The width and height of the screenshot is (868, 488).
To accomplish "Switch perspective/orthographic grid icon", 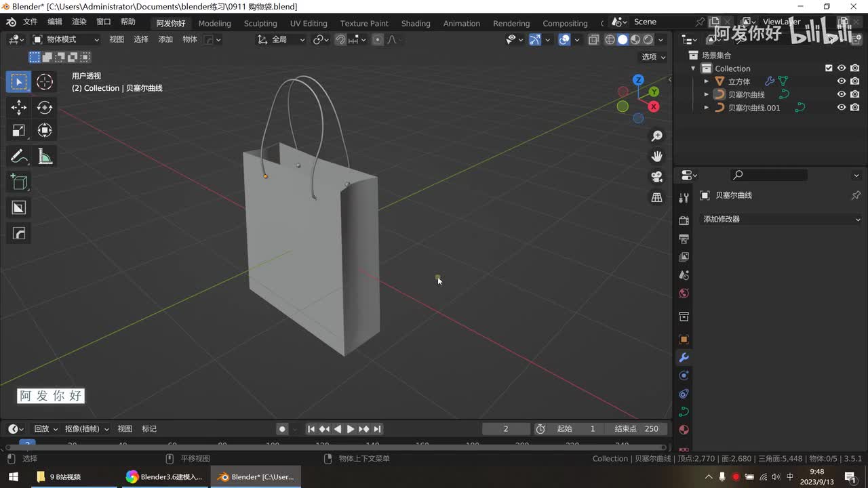I will [656, 197].
